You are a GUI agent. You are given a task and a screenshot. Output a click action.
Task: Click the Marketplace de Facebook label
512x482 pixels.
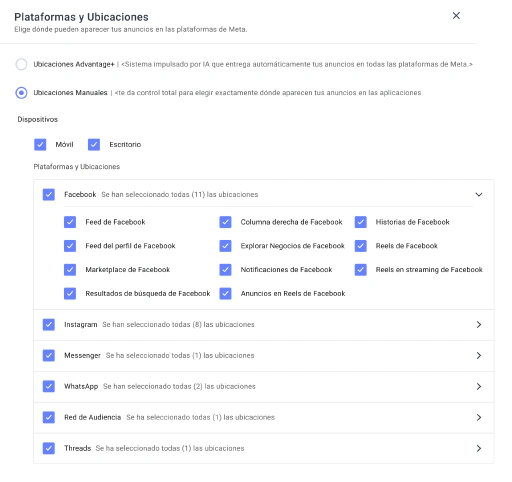pos(128,270)
